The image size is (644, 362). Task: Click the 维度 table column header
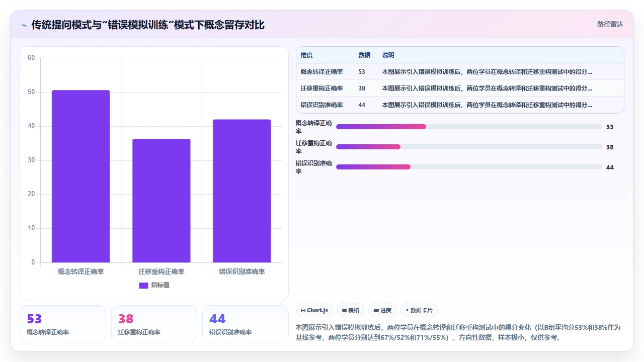(306, 55)
